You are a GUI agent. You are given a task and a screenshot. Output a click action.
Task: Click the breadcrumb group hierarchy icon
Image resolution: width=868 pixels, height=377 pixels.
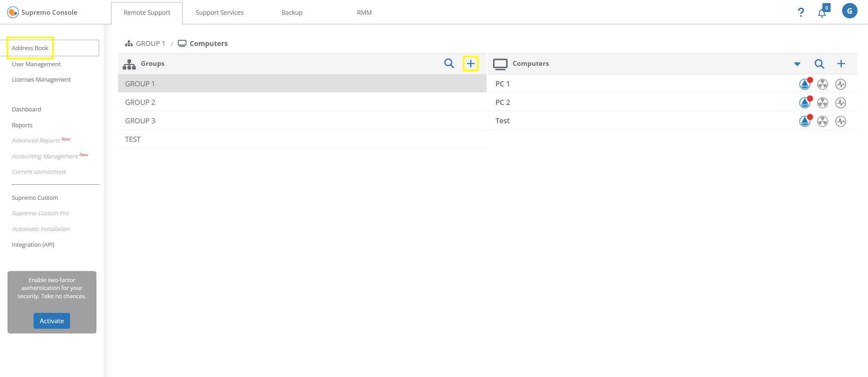pyautogui.click(x=129, y=44)
